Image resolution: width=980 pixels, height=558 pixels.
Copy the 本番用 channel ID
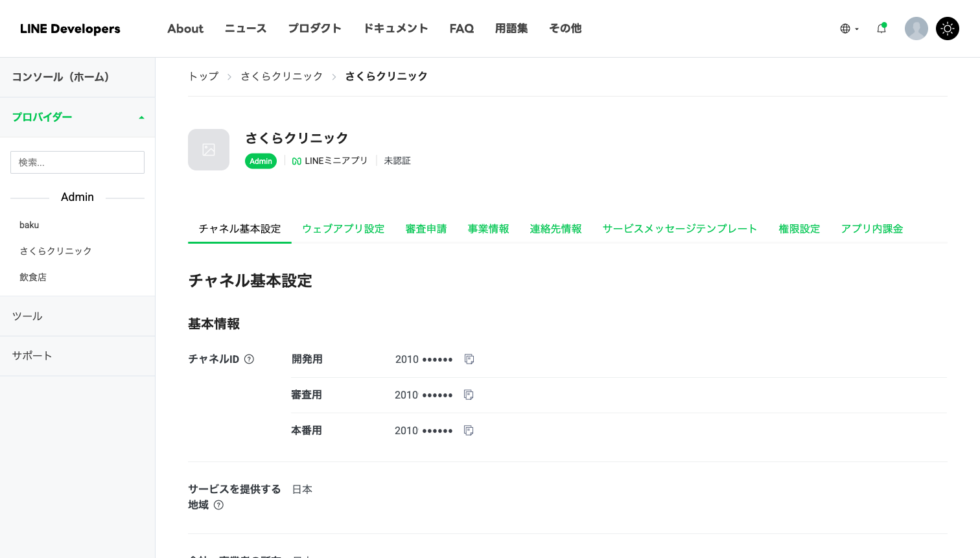469,430
